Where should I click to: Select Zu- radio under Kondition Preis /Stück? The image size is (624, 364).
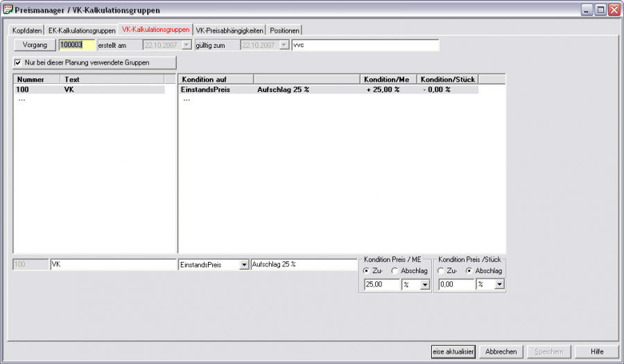[x=442, y=270]
